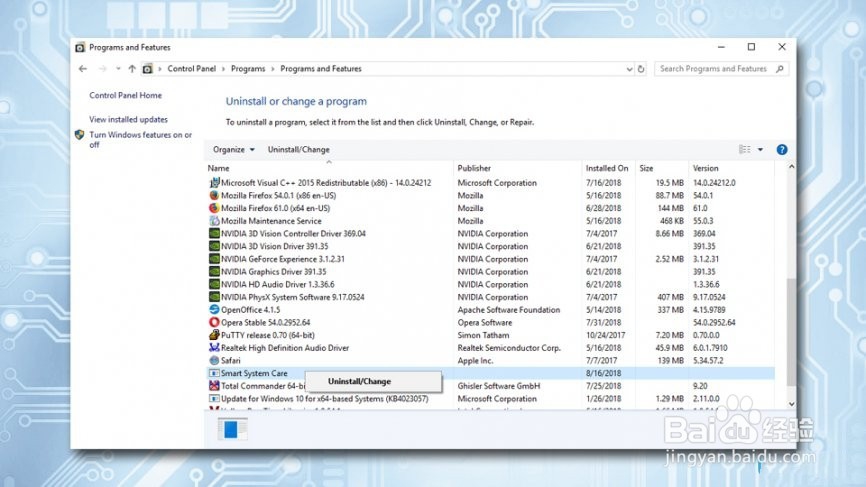Image resolution: width=866 pixels, height=487 pixels.
Task: Change the view layout icon
Action: pos(744,149)
